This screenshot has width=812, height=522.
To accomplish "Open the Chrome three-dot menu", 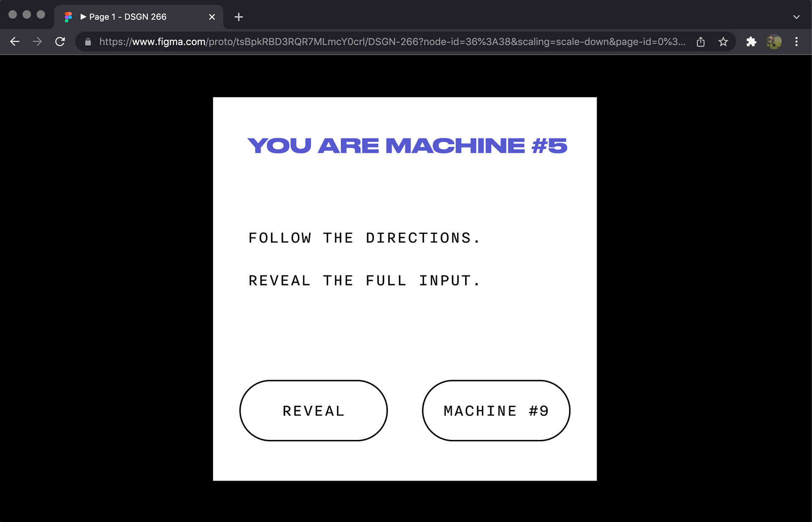I will click(796, 41).
